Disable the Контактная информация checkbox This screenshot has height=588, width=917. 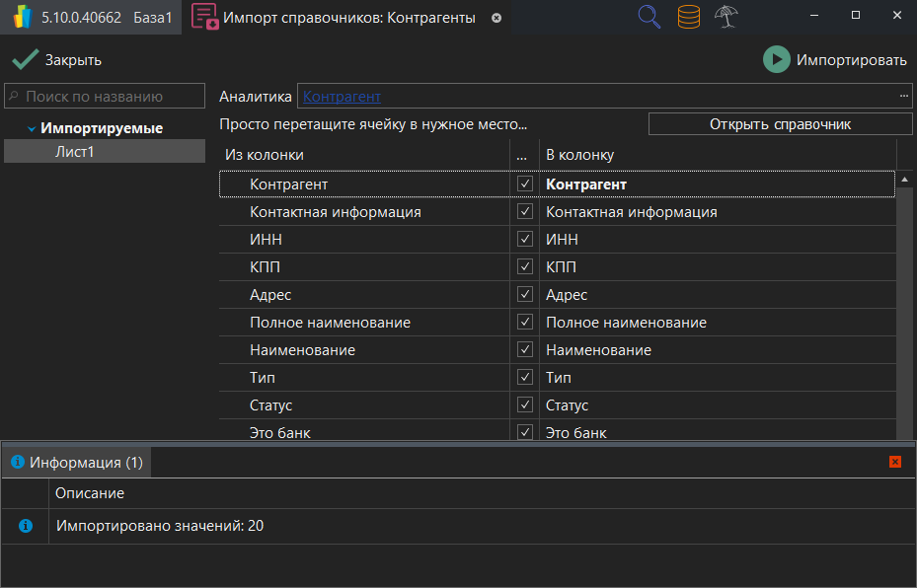(525, 212)
